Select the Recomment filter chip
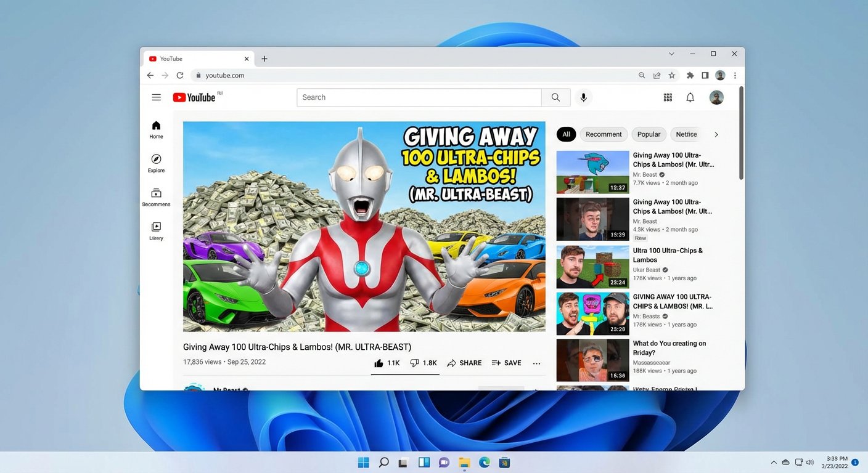868x473 pixels. click(x=604, y=134)
